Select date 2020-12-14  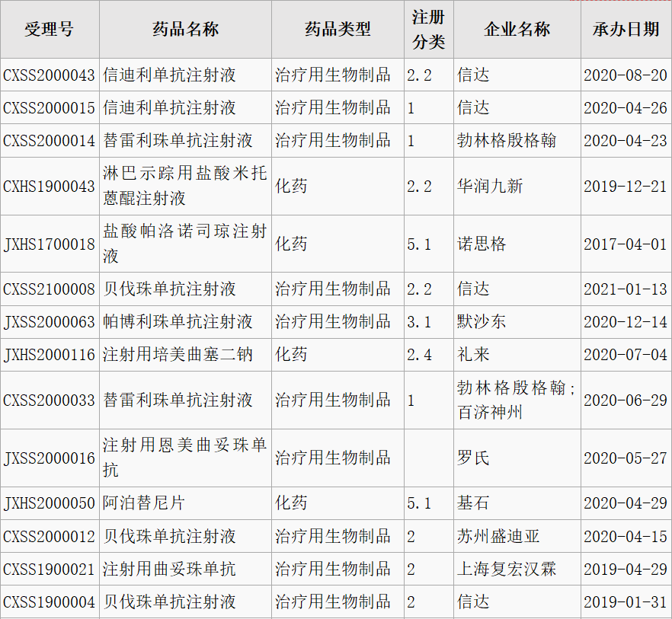pyautogui.click(x=626, y=322)
